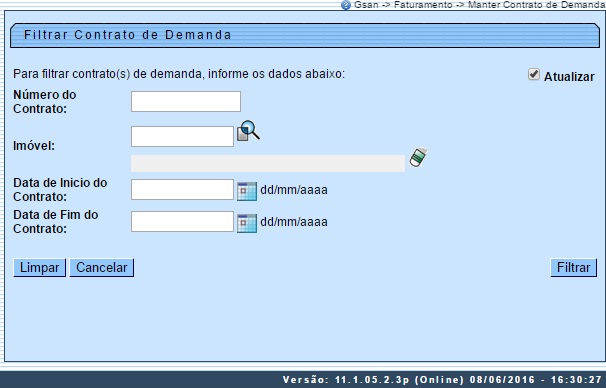Click the breadcrumb text 'Manter Contrato de Demanda'
Viewport: 606px width, 388px height.
click(537, 5)
